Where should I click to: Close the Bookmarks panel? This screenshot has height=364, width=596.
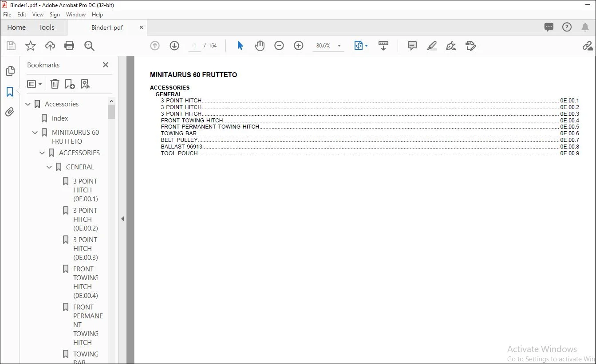[x=106, y=65]
